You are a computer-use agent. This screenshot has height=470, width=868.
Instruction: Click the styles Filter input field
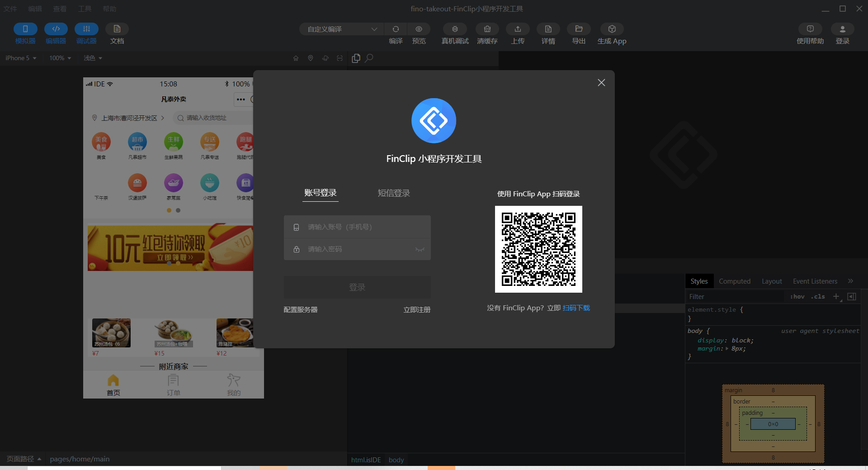735,297
